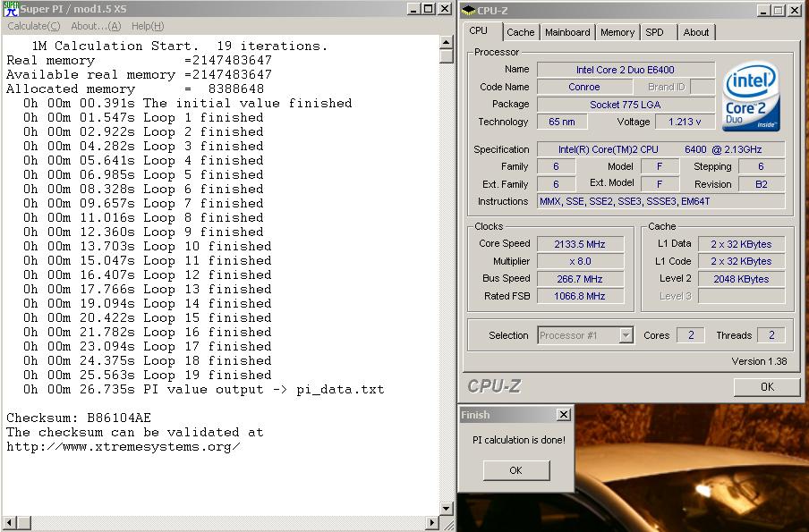Screen dimensions: 809x532
Task: Open the Help menu in Super PI
Action: pos(148,26)
